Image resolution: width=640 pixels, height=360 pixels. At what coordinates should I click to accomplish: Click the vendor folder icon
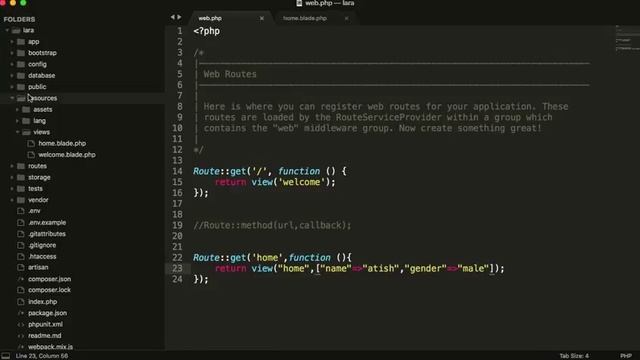(x=21, y=200)
